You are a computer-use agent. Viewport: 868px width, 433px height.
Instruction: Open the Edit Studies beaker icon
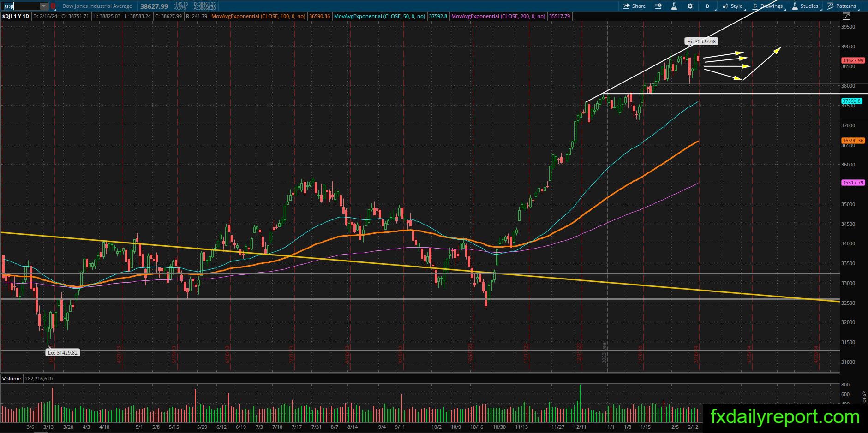click(x=674, y=6)
